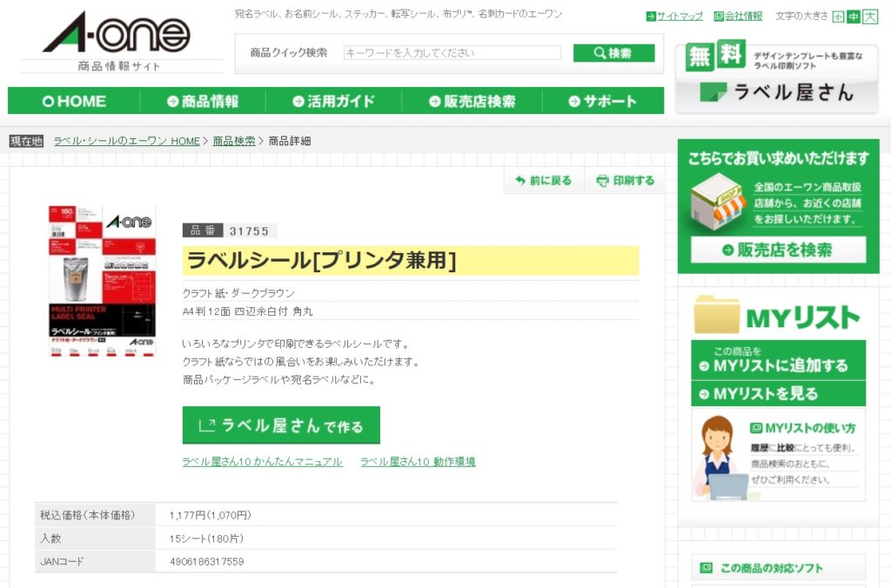Click the 印刷する print button

coord(626,181)
